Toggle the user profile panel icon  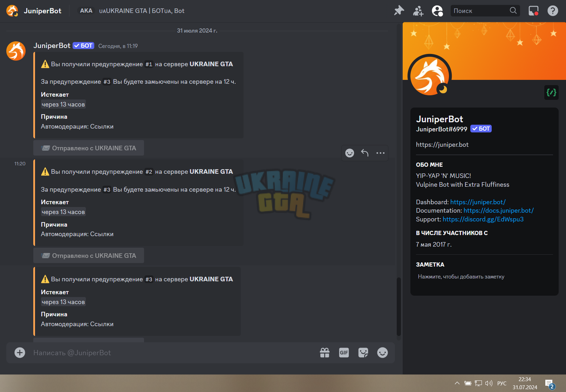point(437,11)
